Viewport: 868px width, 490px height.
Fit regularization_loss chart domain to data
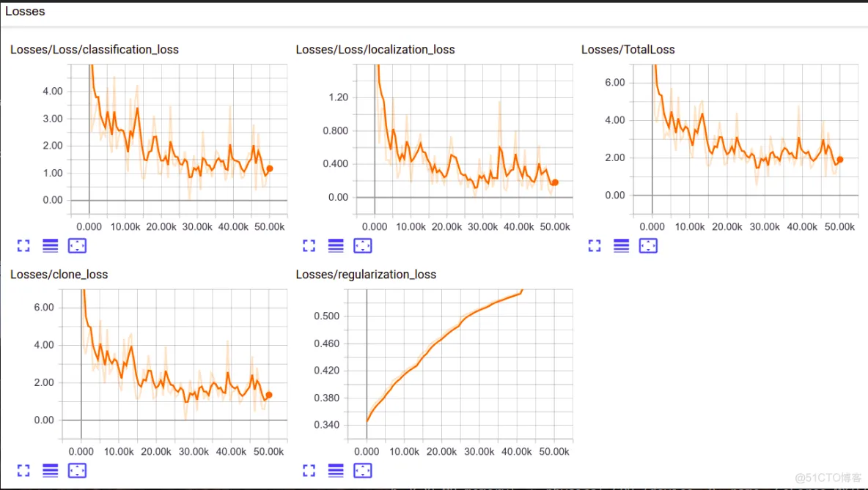click(363, 471)
